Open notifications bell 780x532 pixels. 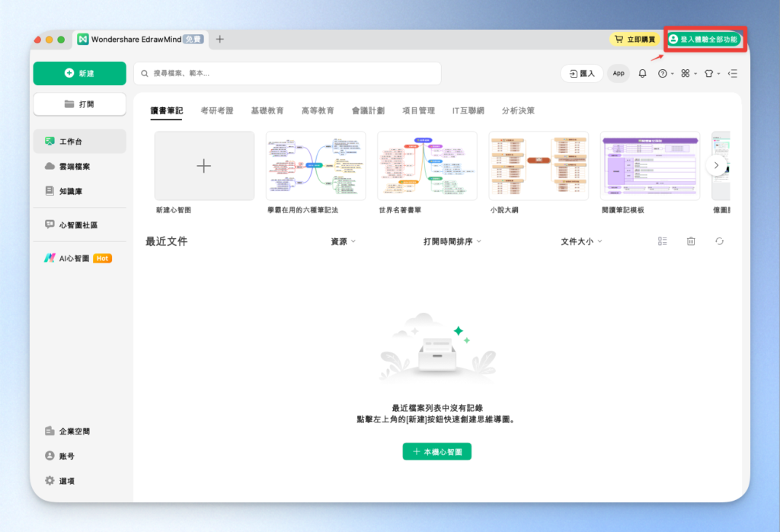click(x=642, y=74)
